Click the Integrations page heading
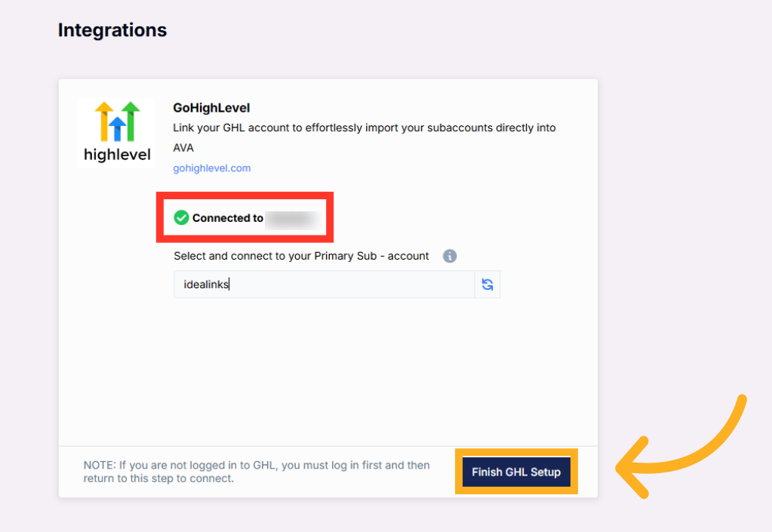The width and height of the screenshot is (772, 532). point(112,30)
